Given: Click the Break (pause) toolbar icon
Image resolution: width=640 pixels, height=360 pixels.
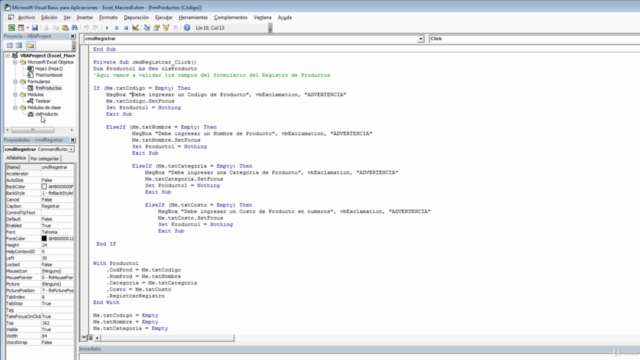Looking at the screenshot, I should (x=116, y=28).
